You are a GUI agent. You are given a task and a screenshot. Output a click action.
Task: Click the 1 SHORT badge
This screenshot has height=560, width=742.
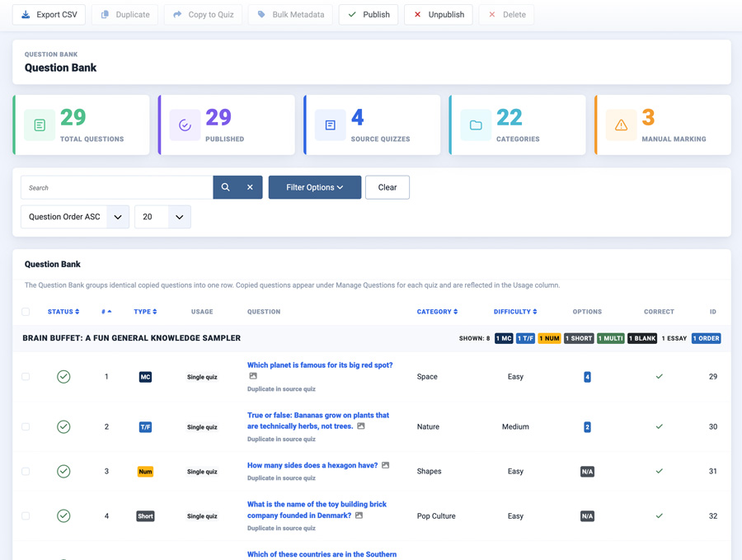[579, 338]
